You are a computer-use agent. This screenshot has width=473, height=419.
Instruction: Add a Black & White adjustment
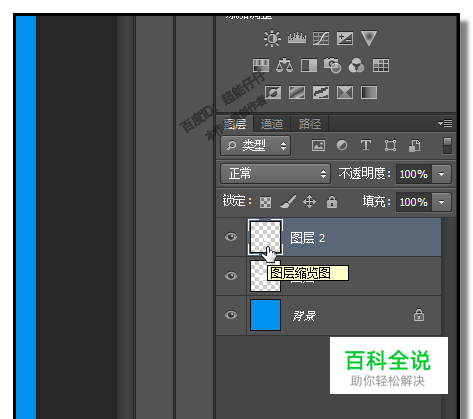point(309,65)
